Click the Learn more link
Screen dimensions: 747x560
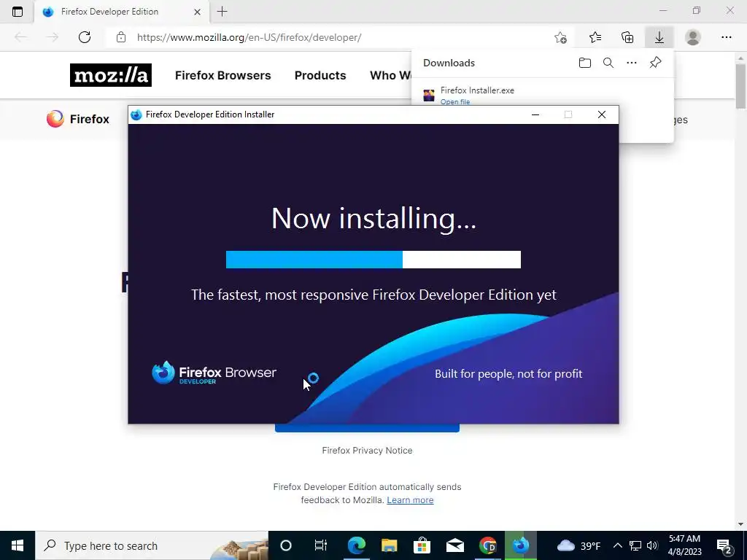[x=410, y=500]
